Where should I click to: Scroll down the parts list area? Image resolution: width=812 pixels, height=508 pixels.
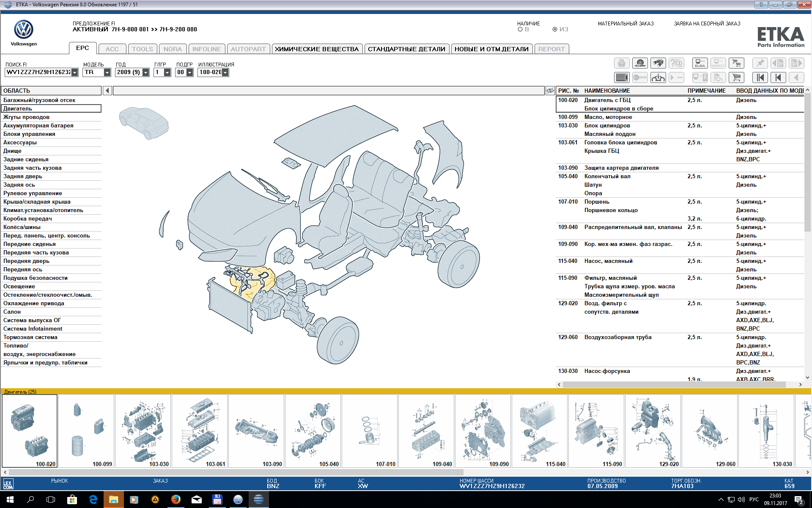tap(808, 378)
